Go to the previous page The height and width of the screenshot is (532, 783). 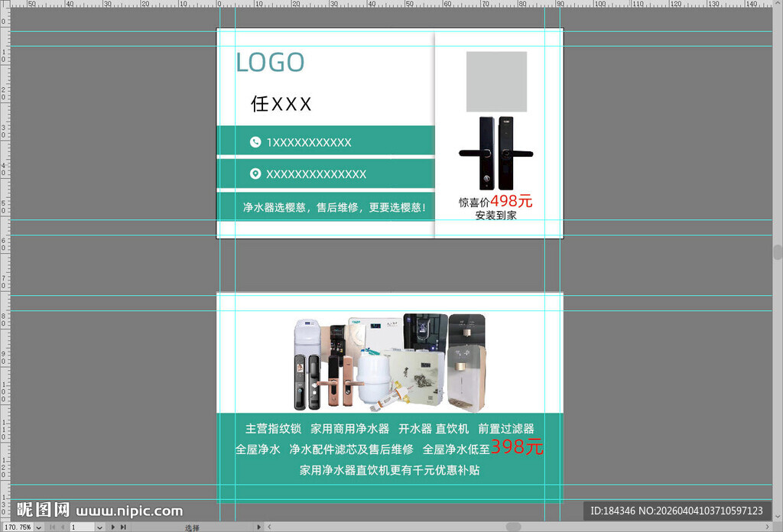tap(63, 527)
